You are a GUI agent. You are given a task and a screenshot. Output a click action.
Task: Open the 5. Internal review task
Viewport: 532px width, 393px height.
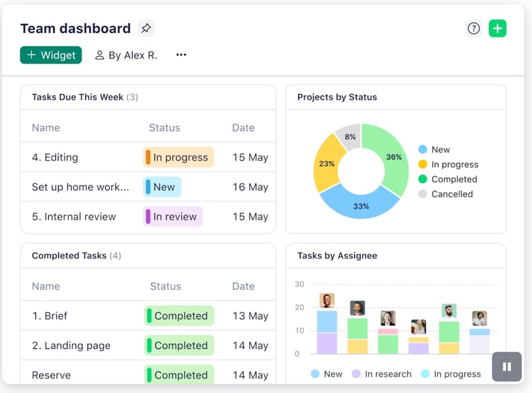pos(74,216)
